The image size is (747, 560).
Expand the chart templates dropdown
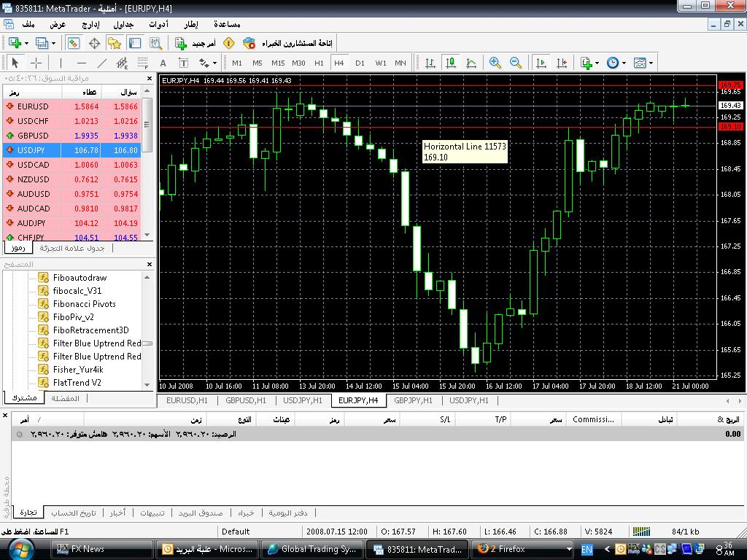[x=643, y=63]
